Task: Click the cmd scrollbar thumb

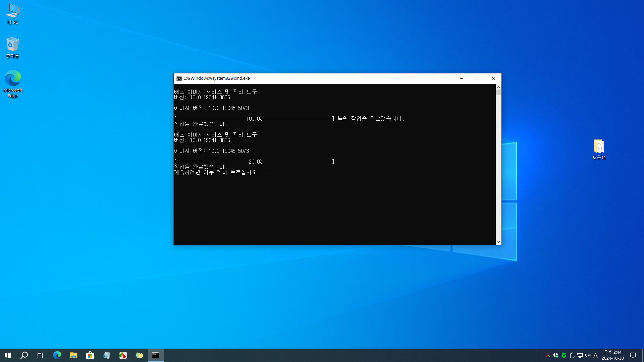Action: click(x=498, y=93)
